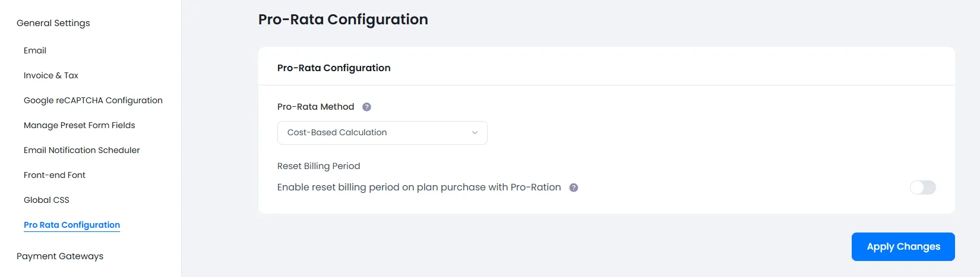Click the Apply Changes button
This screenshot has height=277, width=980.
pos(903,247)
